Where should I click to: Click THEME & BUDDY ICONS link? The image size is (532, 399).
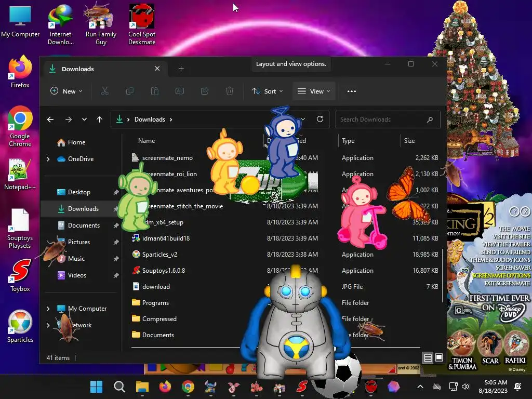(500, 260)
